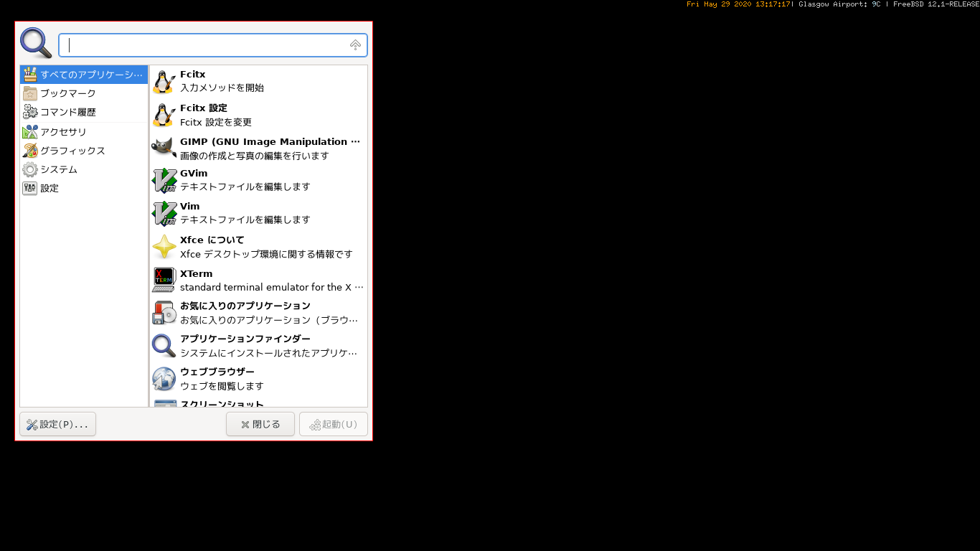
Task: Select the GVim application icon
Action: pyautogui.click(x=164, y=180)
